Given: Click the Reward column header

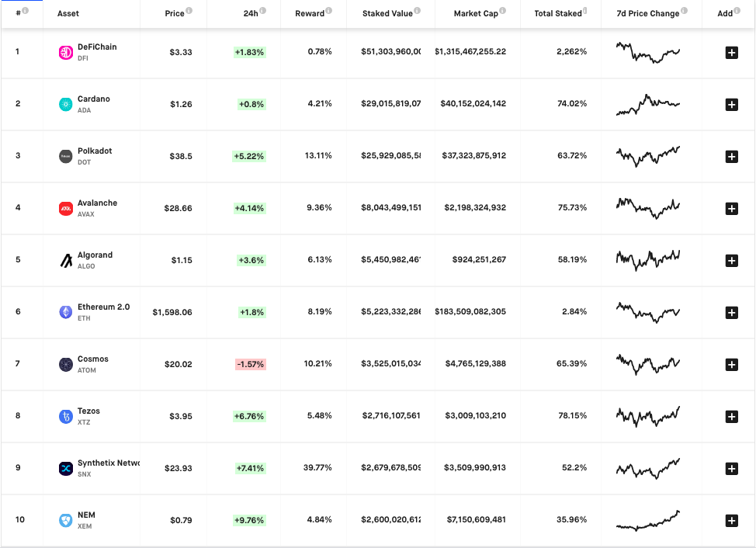Looking at the screenshot, I should tap(310, 13).
